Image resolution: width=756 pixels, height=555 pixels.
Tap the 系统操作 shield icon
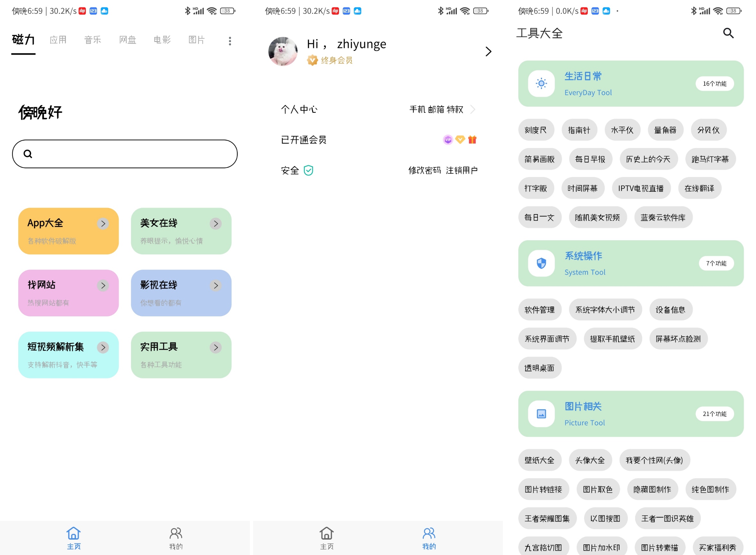541,263
